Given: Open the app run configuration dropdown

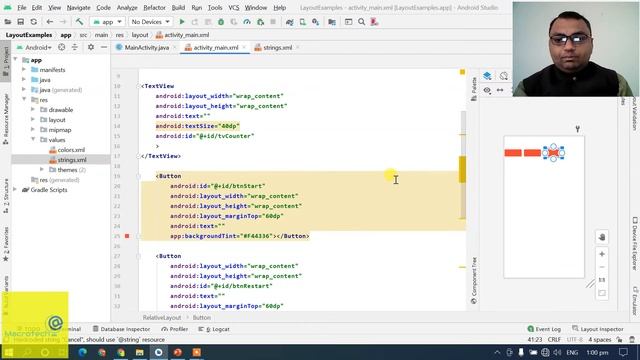Looking at the screenshot, I should point(108,22).
